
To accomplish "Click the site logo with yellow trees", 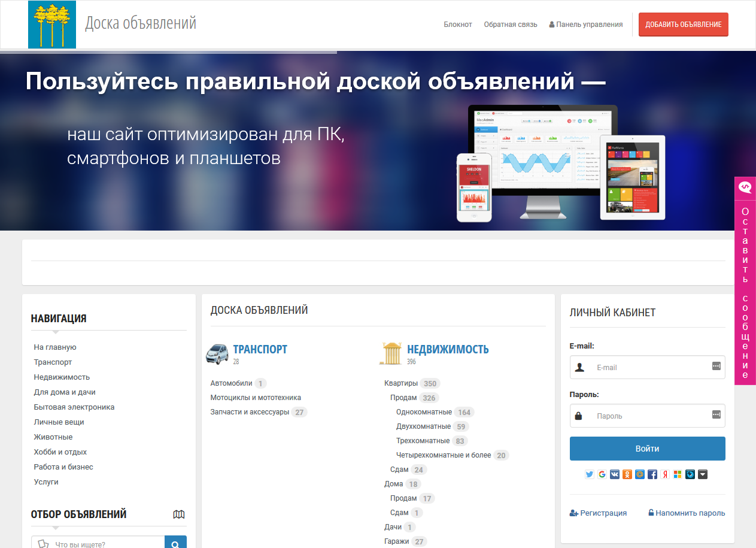I will (x=52, y=25).
